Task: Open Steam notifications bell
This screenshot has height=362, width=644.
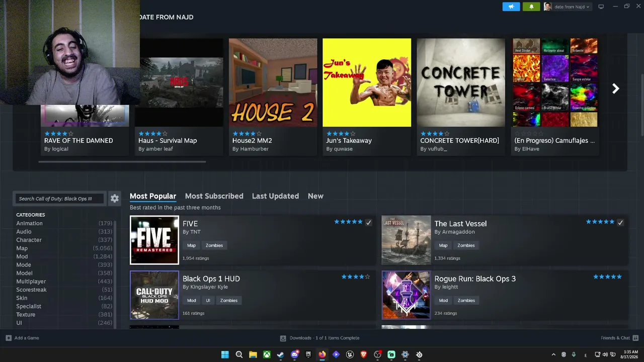Action: click(x=531, y=7)
